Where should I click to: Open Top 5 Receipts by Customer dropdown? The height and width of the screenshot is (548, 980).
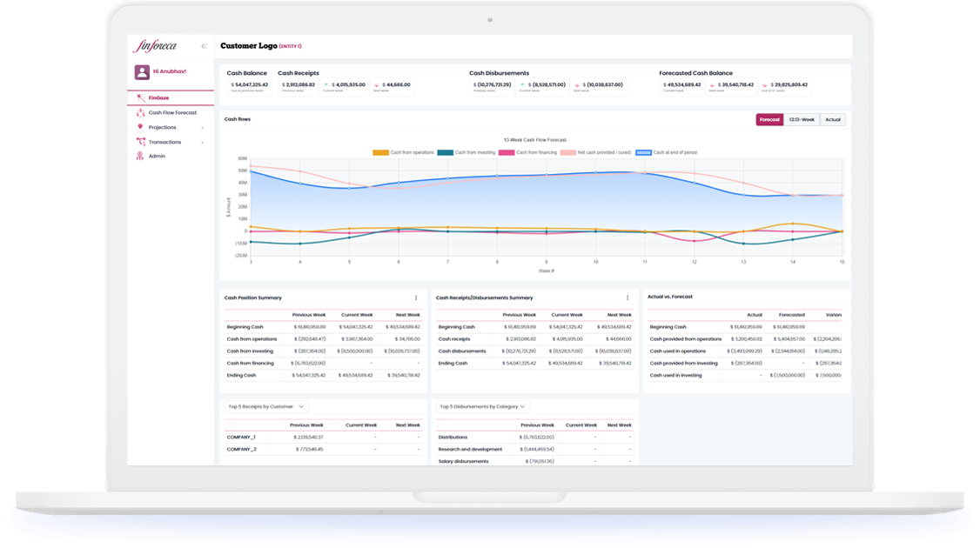click(x=266, y=407)
